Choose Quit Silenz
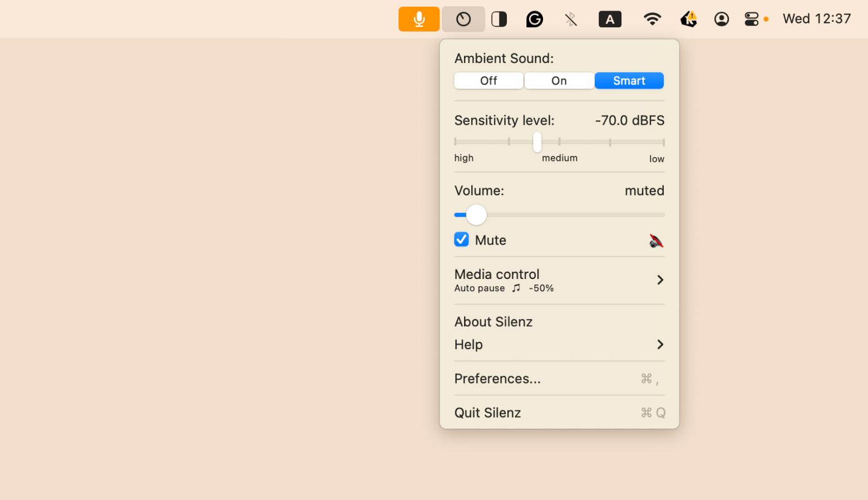The image size is (868, 500). pyautogui.click(x=487, y=413)
